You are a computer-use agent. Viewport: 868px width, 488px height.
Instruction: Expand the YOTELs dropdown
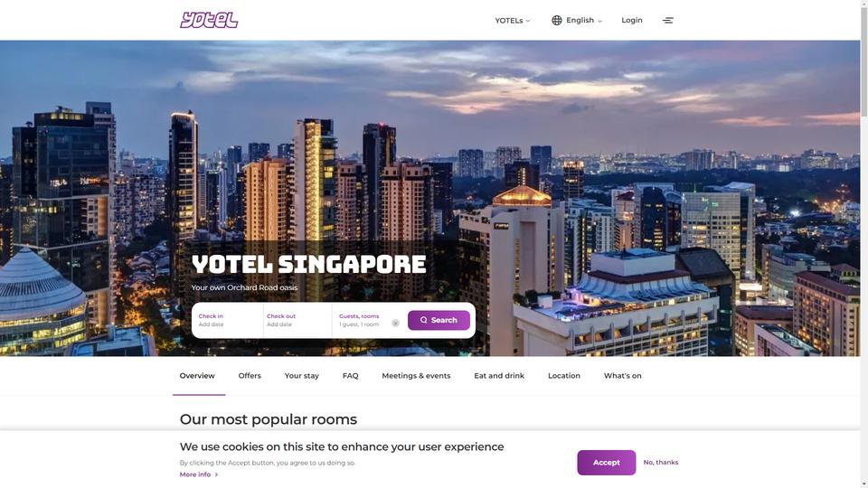coord(512,21)
